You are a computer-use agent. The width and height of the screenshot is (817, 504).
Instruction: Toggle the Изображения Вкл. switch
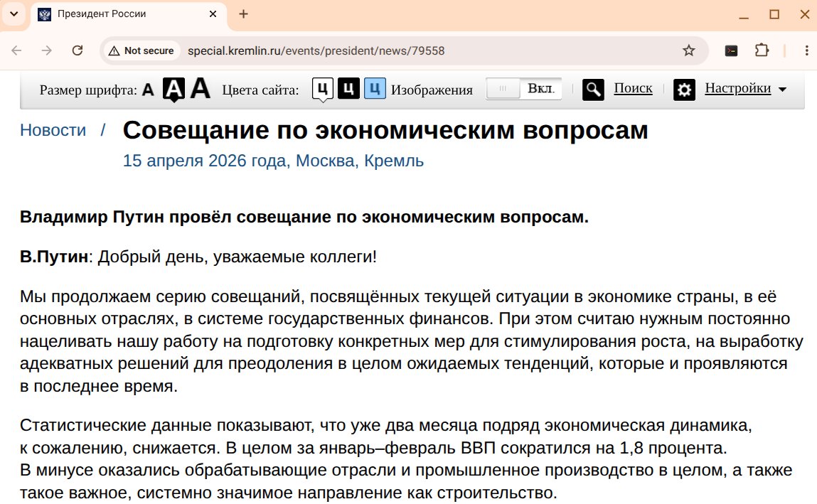click(523, 89)
